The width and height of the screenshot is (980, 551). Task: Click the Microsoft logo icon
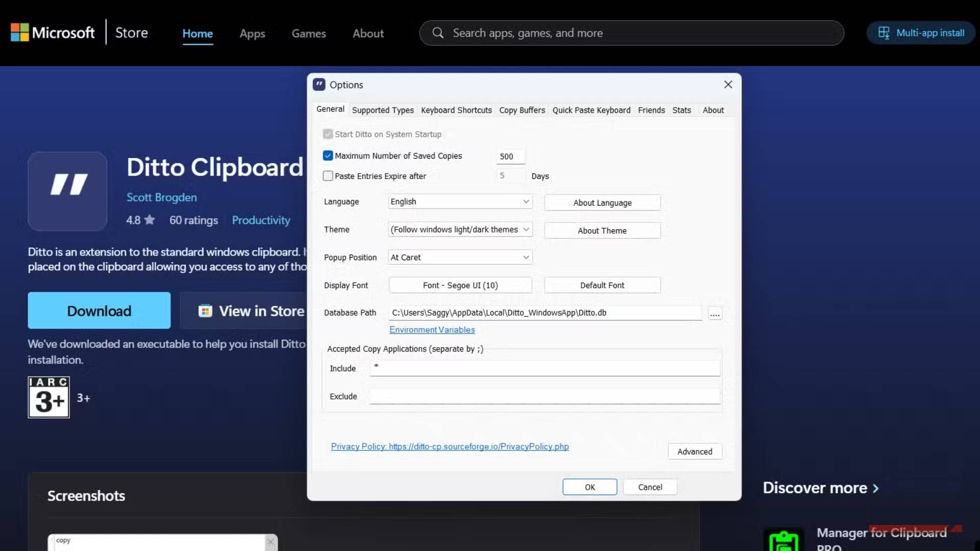click(x=19, y=33)
